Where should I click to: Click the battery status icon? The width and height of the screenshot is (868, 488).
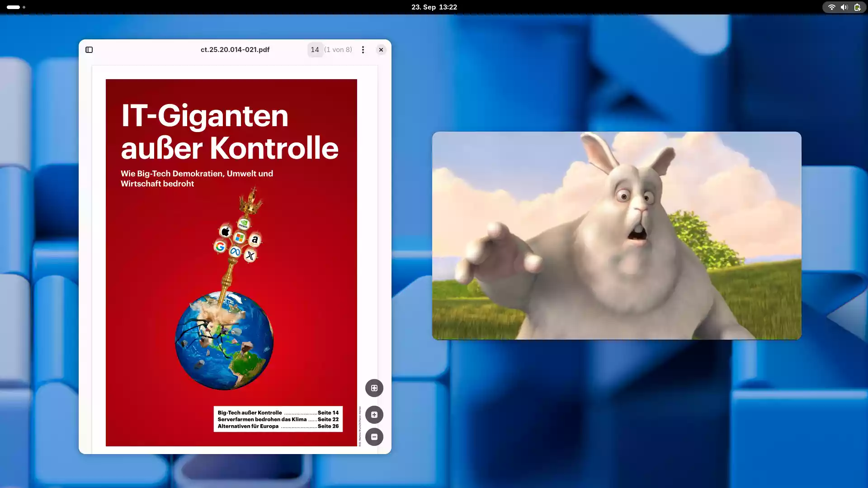coord(857,7)
